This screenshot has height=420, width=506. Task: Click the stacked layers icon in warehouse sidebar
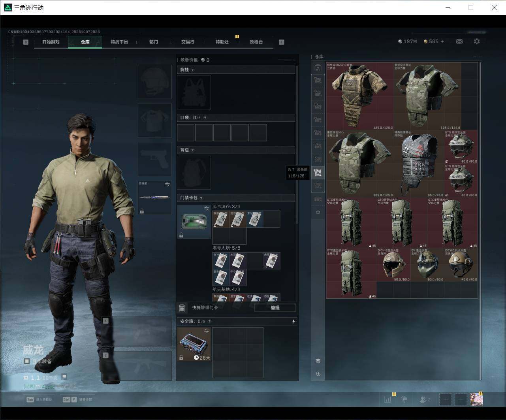pos(318,361)
